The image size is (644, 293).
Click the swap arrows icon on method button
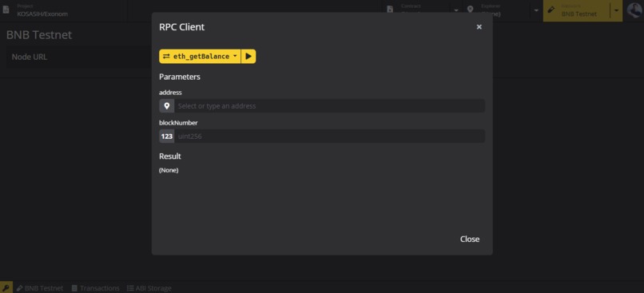point(166,56)
